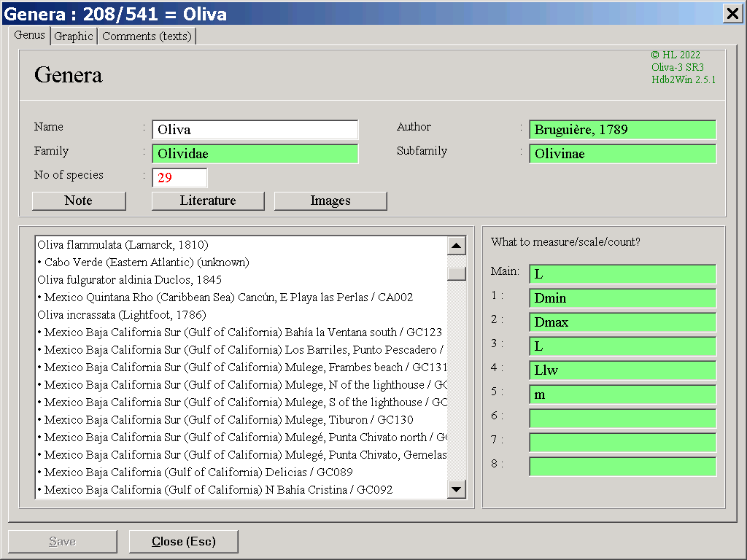The width and height of the screenshot is (747, 560).
Task: Click the Subfamily field Olivinae
Action: pyautogui.click(x=622, y=154)
